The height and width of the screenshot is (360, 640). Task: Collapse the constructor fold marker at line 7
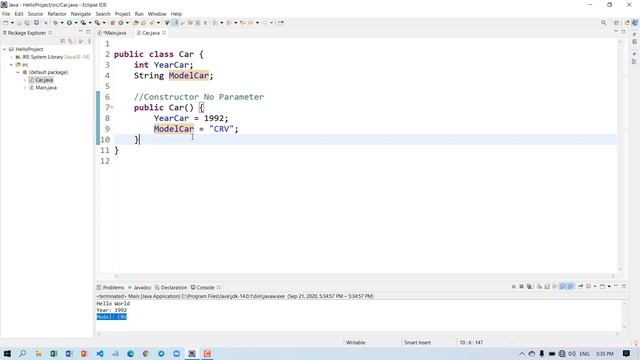pos(112,107)
